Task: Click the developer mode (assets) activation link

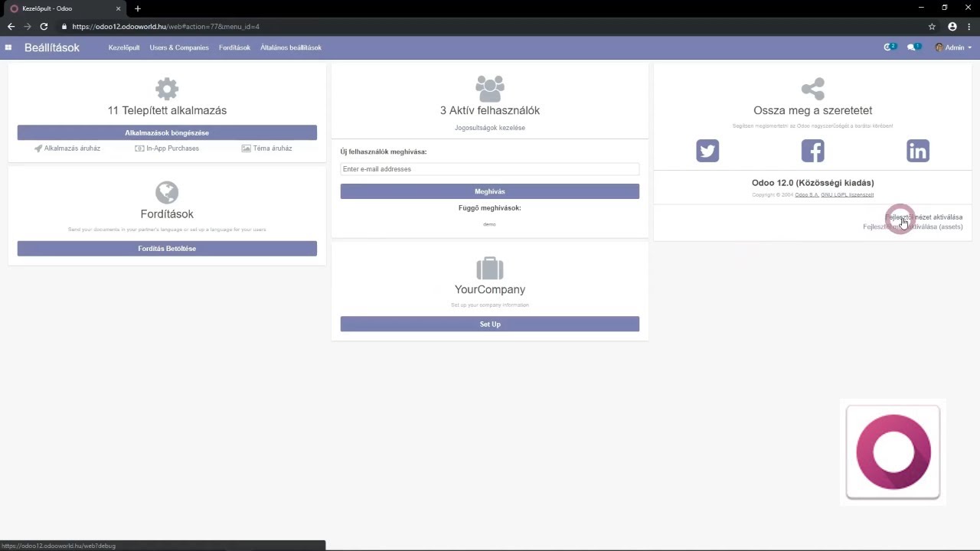Action: 913,227
